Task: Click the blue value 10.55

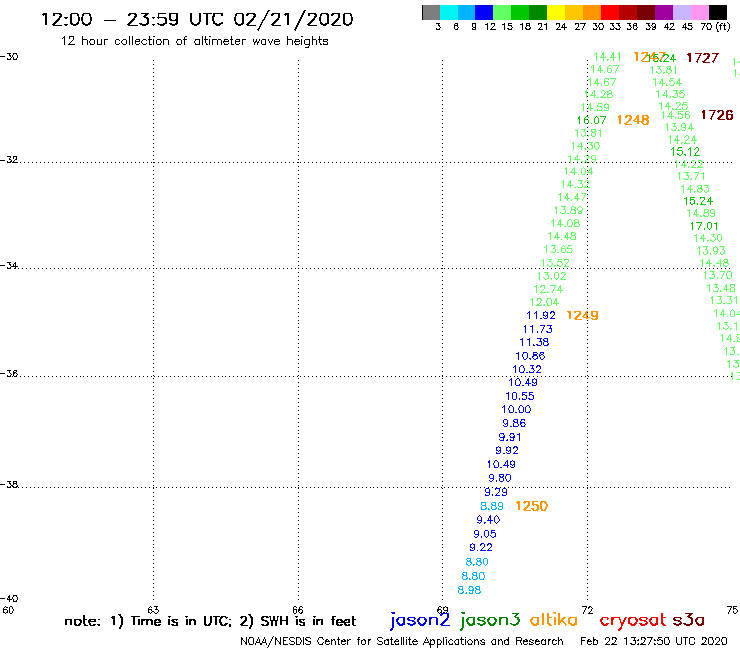Action: click(520, 396)
